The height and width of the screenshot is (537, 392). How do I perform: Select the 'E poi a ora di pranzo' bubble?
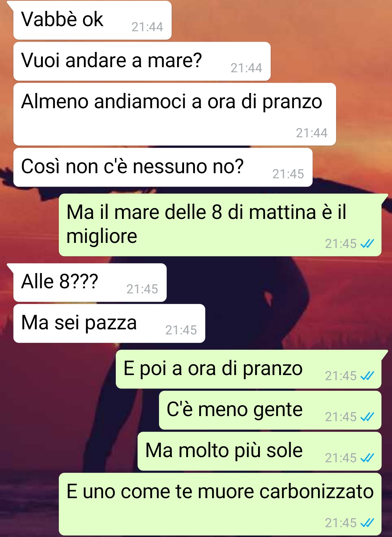(x=249, y=369)
